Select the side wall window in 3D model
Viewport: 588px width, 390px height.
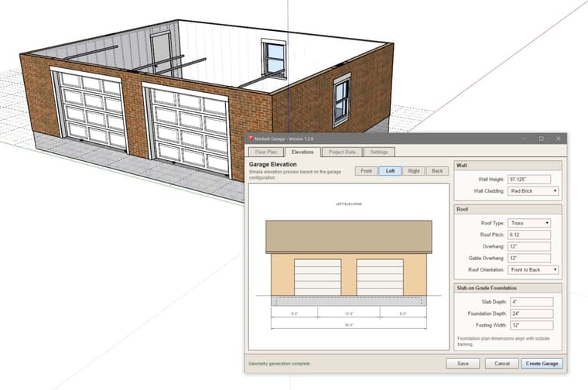[x=342, y=101]
